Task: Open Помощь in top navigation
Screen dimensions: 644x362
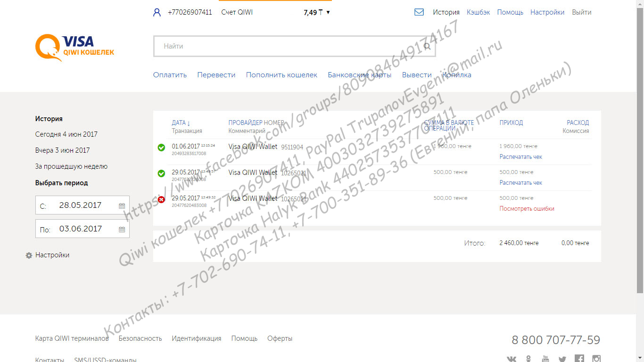Action: tap(510, 12)
